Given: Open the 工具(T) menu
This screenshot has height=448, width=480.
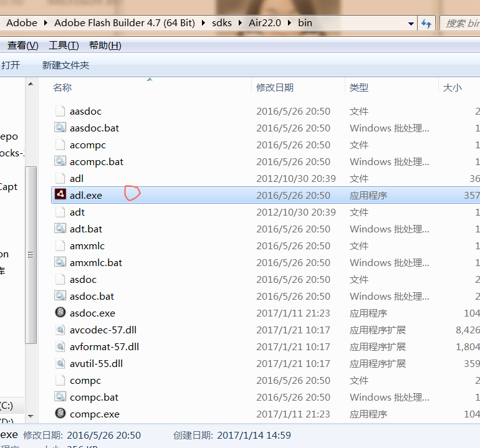Looking at the screenshot, I should 64,45.
